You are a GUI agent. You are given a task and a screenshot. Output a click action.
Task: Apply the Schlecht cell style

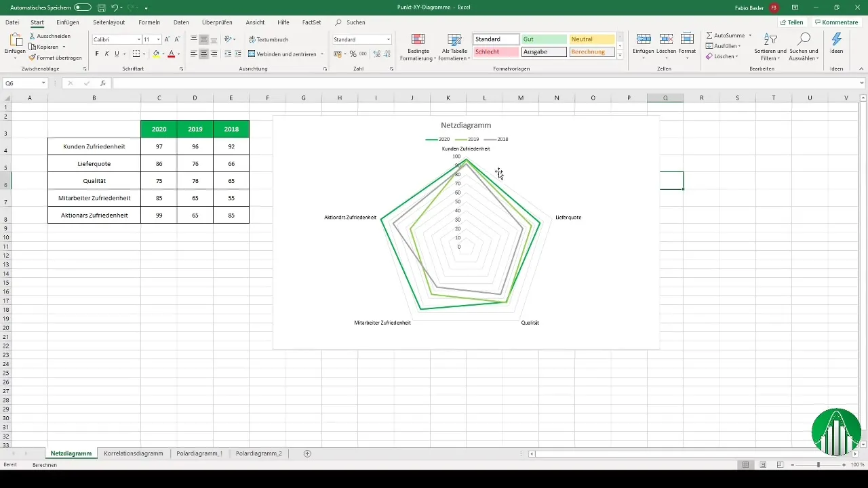pos(496,52)
